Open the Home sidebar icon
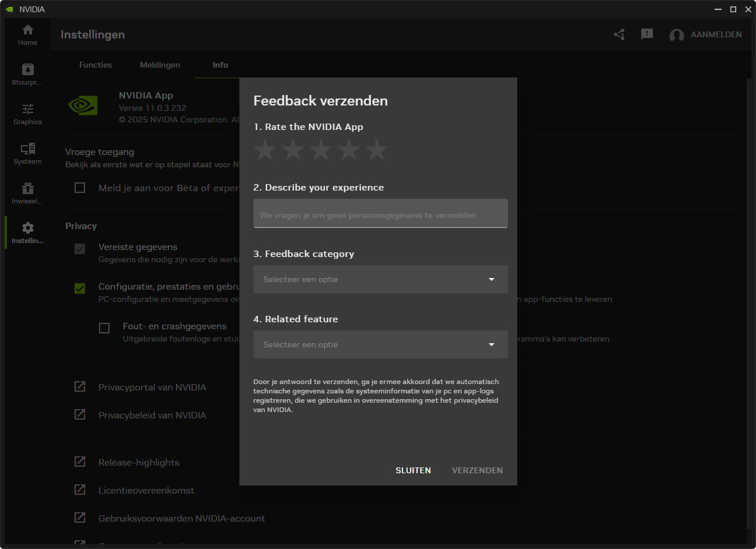 pos(27,34)
